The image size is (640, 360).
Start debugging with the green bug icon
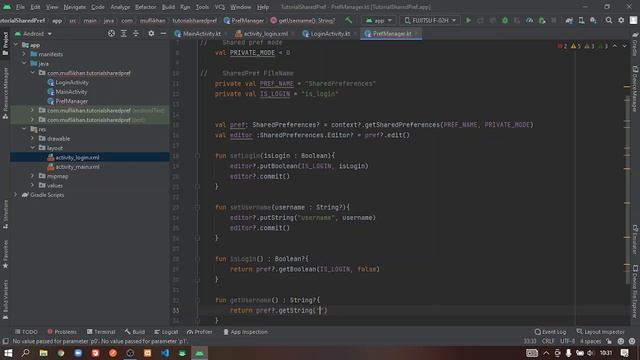(505, 20)
